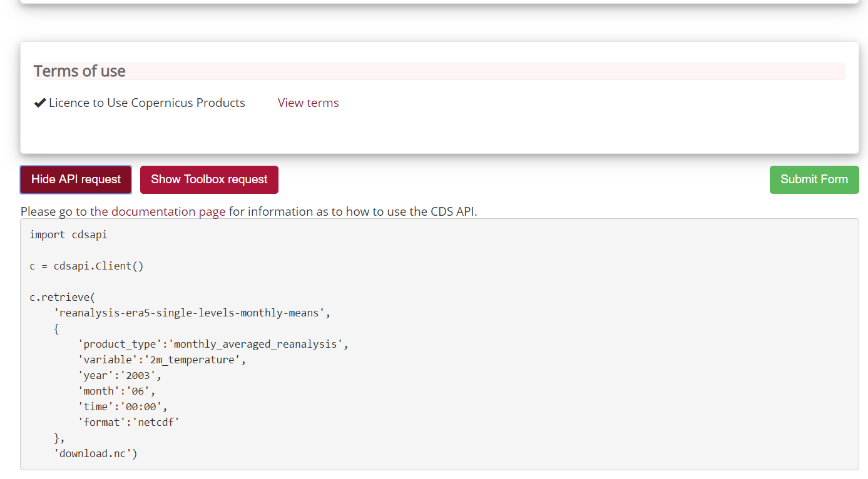Click the checkmark icon beside Copernicus licence
Viewport: 868px width, 479px height.
coord(40,103)
